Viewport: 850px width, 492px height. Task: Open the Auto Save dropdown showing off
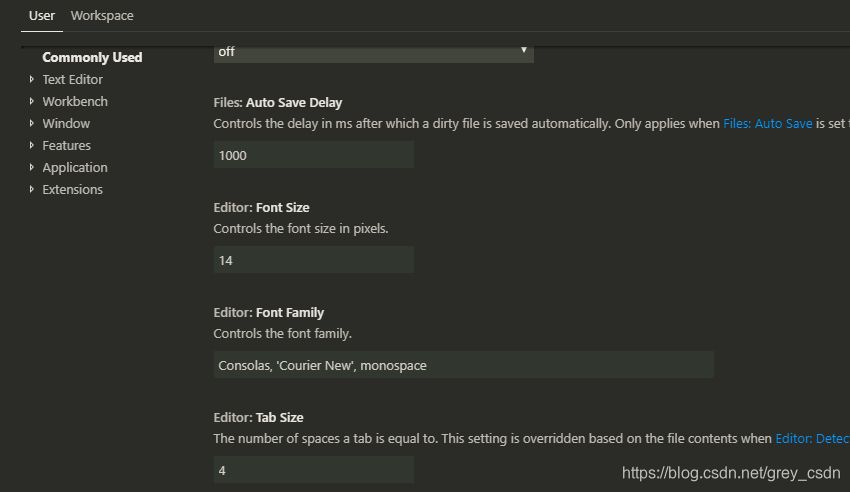(373, 52)
